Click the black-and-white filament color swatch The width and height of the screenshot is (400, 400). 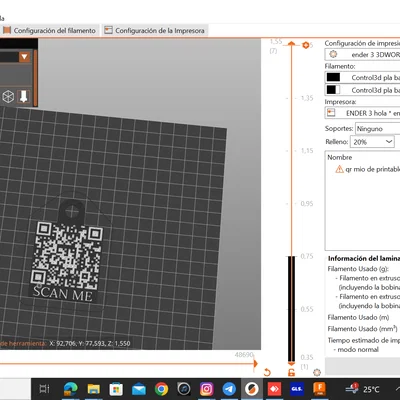[333, 90]
